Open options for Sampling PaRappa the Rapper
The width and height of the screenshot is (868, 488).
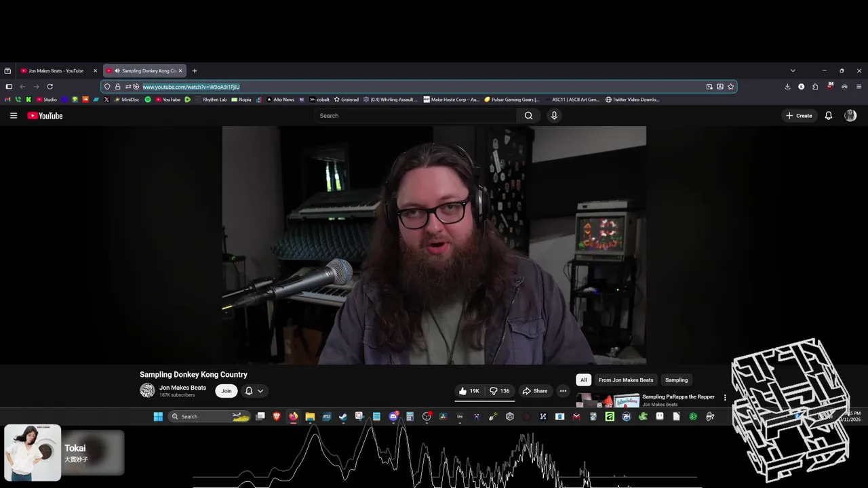pyautogui.click(x=725, y=398)
